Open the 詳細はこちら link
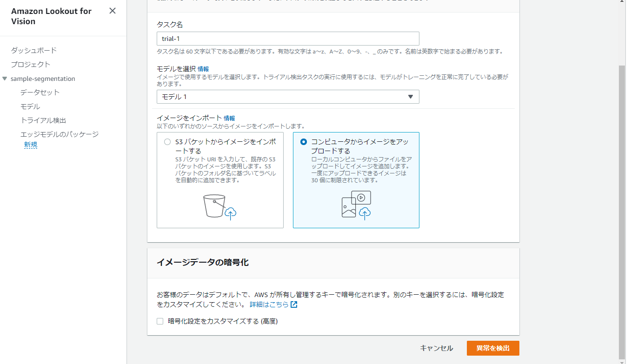The height and width of the screenshot is (364, 631). click(x=269, y=304)
